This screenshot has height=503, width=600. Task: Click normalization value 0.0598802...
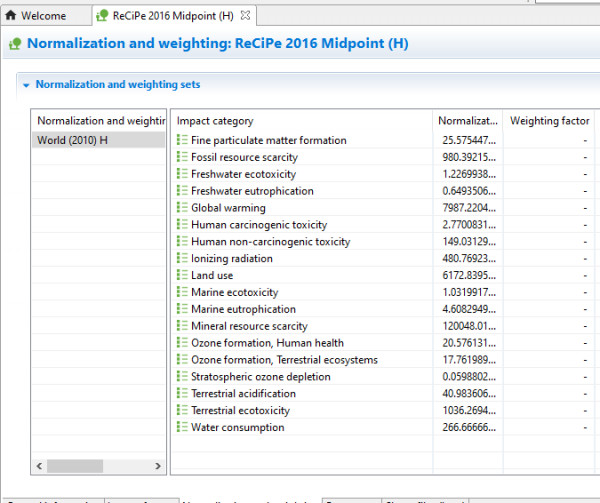[469, 376]
